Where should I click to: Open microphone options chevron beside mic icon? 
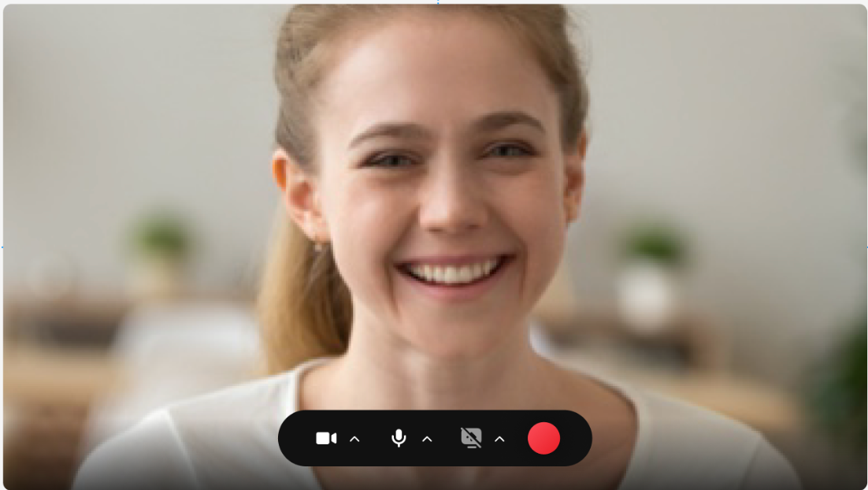tap(427, 439)
